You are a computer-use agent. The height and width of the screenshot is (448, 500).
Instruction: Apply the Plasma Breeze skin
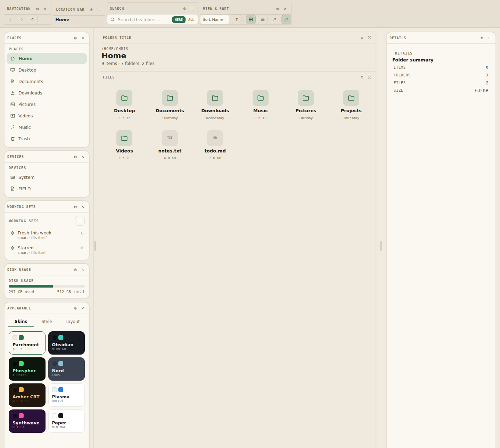pyautogui.click(x=66, y=395)
